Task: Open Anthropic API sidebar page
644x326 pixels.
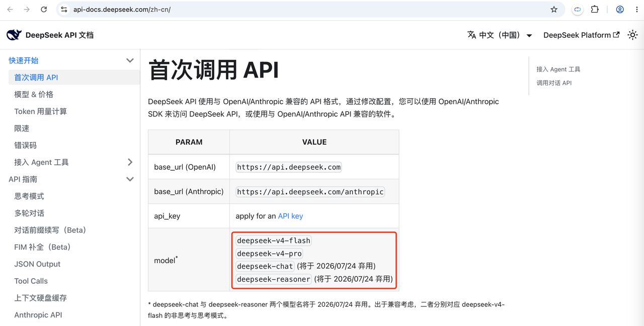Action: (38, 315)
